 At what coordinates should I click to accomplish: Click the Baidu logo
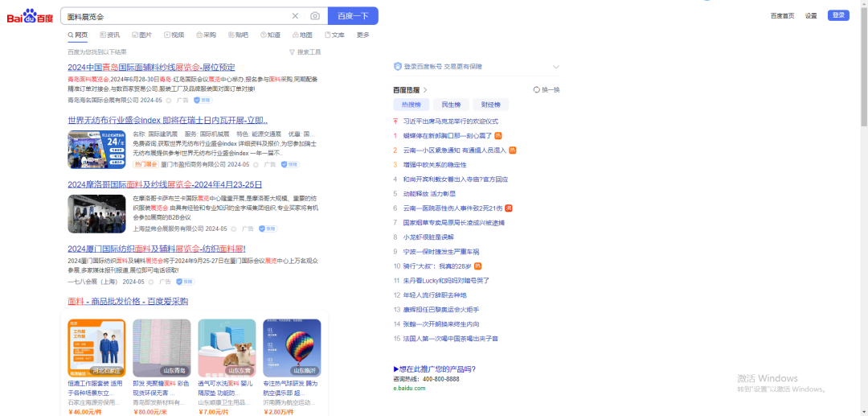[31, 16]
